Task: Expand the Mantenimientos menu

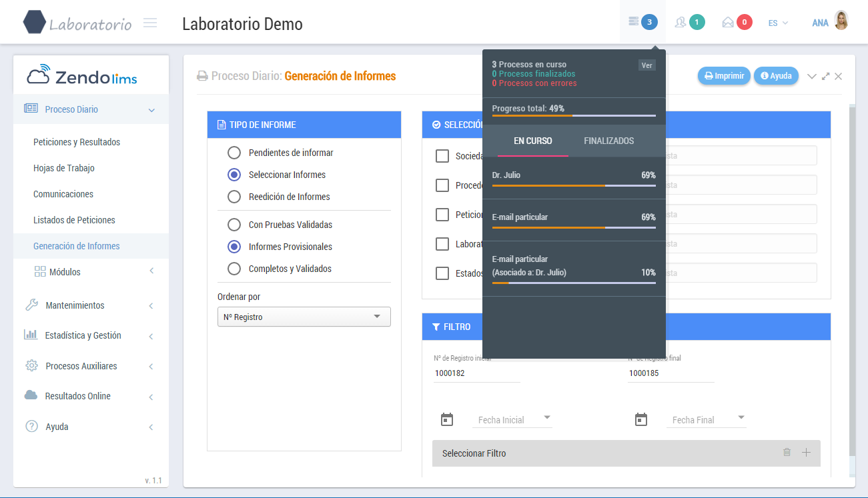Action: click(151, 305)
